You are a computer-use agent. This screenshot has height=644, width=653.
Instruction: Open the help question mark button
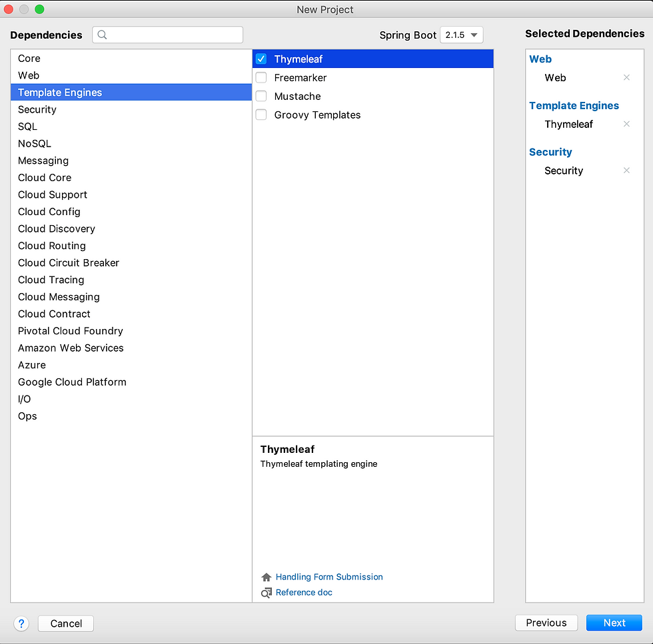click(21, 623)
